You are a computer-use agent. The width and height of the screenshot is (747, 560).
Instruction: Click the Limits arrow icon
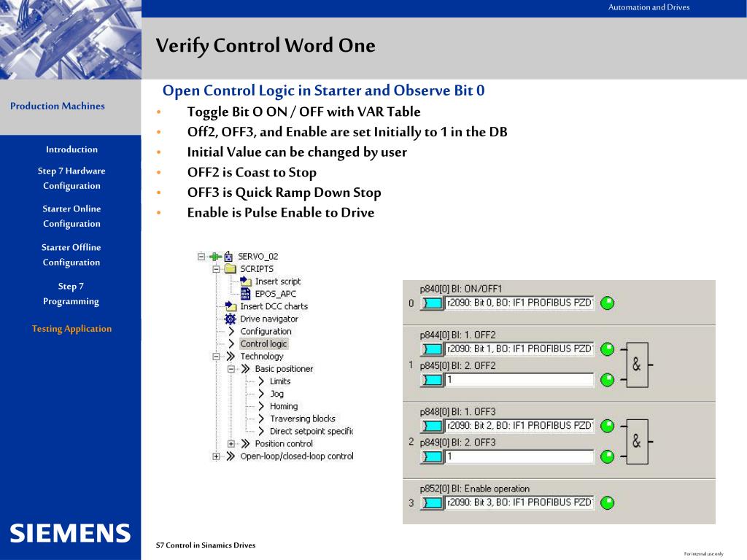click(x=261, y=381)
